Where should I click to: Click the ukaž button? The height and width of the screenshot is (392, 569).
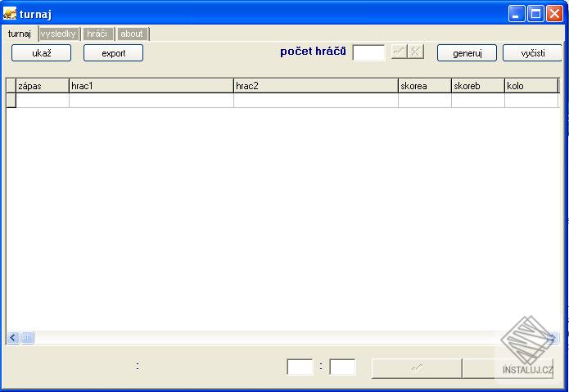[42, 53]
